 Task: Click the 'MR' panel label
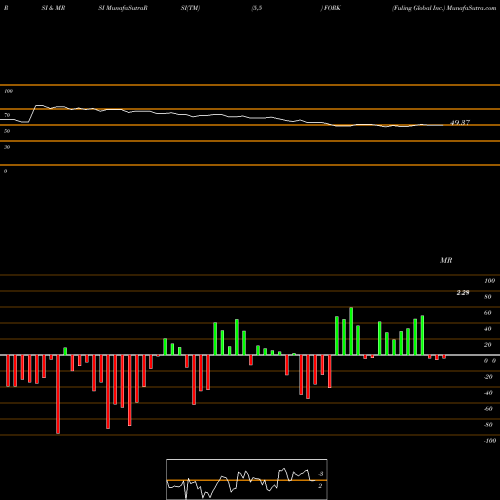coord(446,260)
